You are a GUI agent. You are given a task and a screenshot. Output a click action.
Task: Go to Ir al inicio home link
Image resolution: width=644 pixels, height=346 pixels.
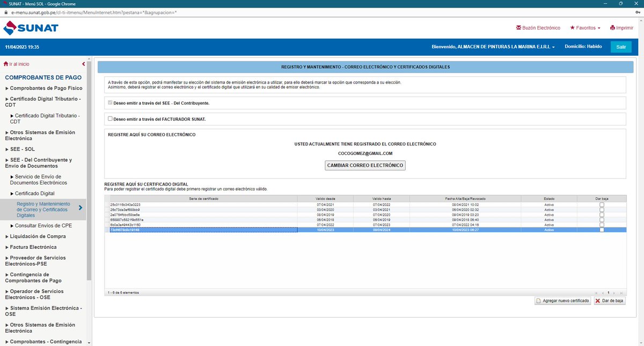[x=17, y=64]
